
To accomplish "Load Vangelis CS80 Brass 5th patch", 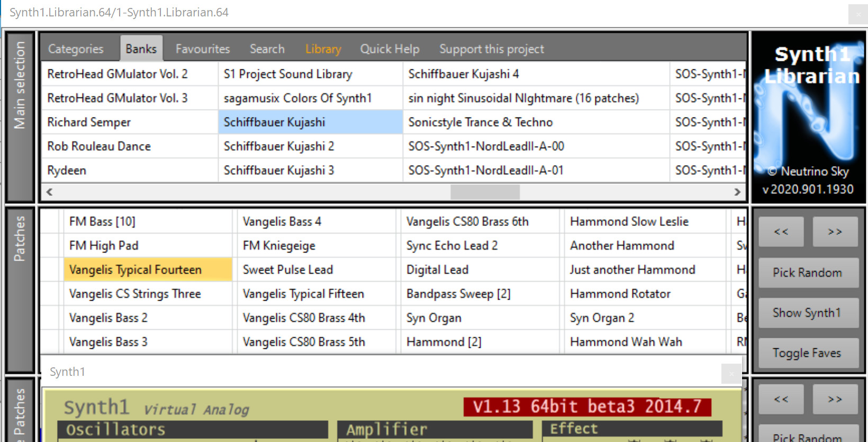I will [316, 342].
